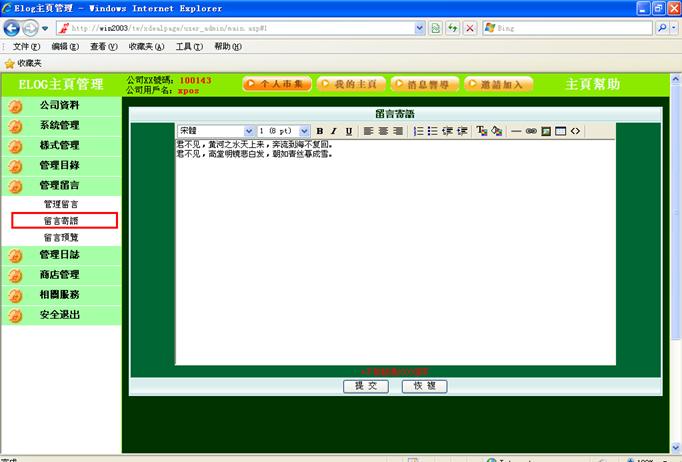Insert a bulleted list

(x=432, y=131)
